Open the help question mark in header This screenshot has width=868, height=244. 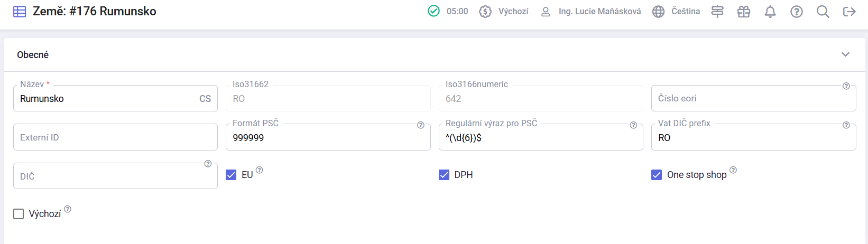797,12
